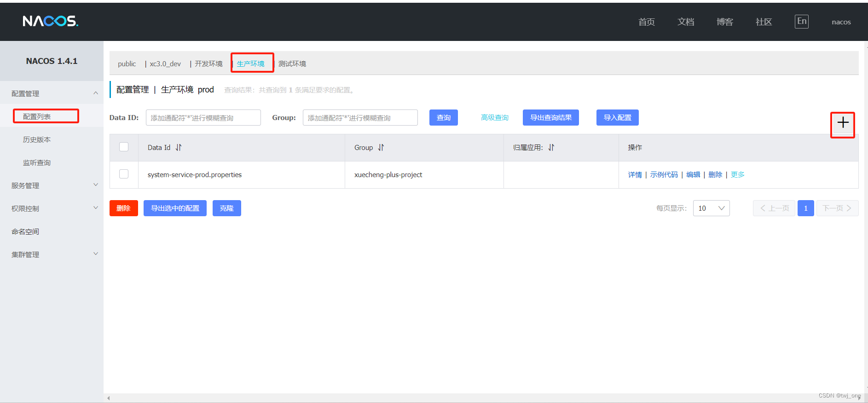Expand the 集群管理 sidebar section
Image resolution: width=868 pixels, height=403 pixels.
[x=52, y=254]
